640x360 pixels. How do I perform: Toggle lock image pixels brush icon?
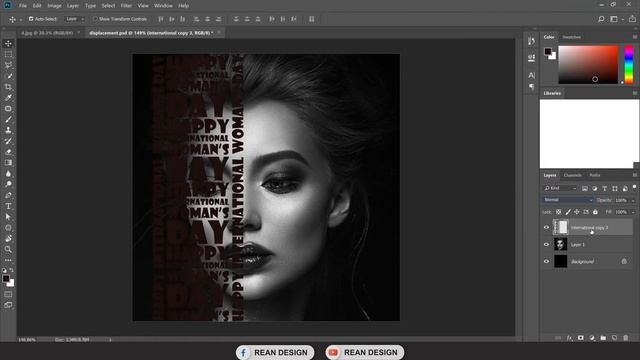tap(568, 212)
